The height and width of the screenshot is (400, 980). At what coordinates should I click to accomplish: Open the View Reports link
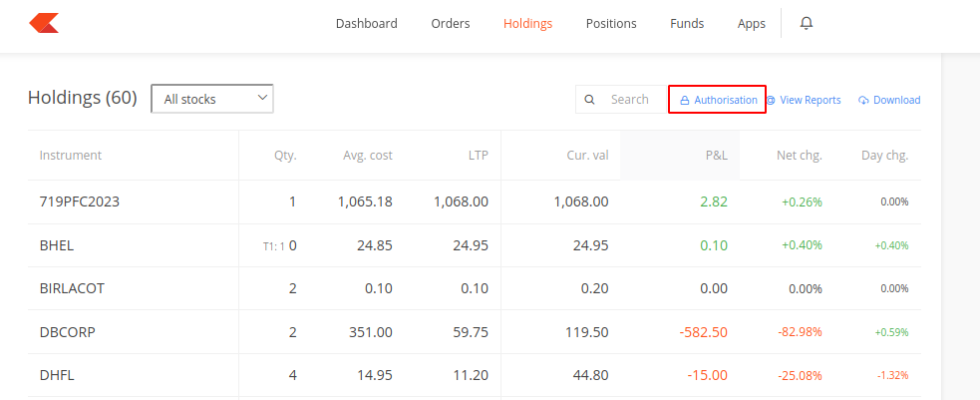click(810, 100)
